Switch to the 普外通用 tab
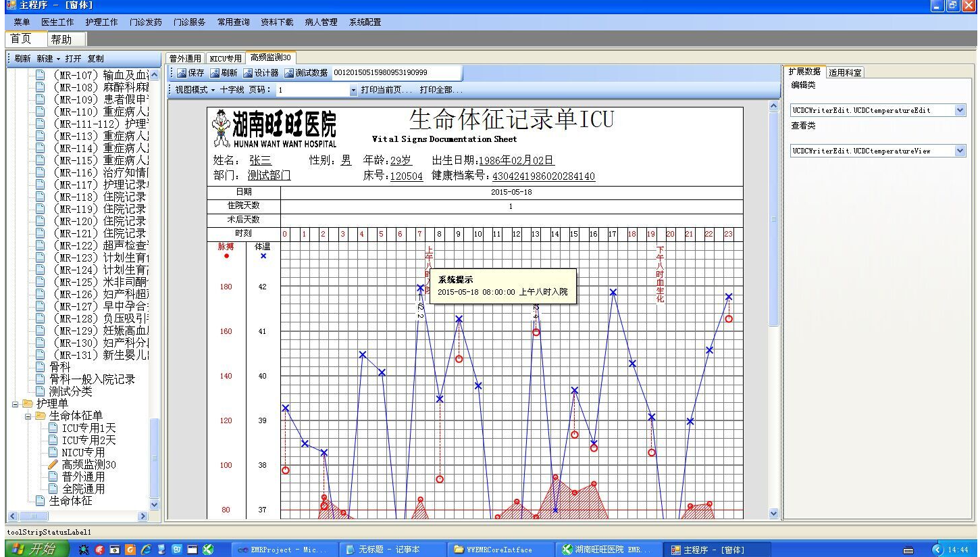Viewport: 980px width, 557px height. (185, 59)
